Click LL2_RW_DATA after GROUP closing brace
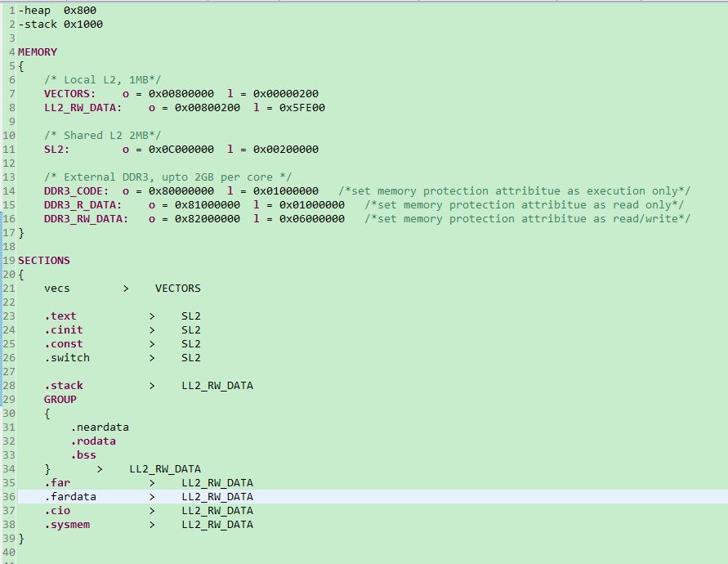 (165, 469)
